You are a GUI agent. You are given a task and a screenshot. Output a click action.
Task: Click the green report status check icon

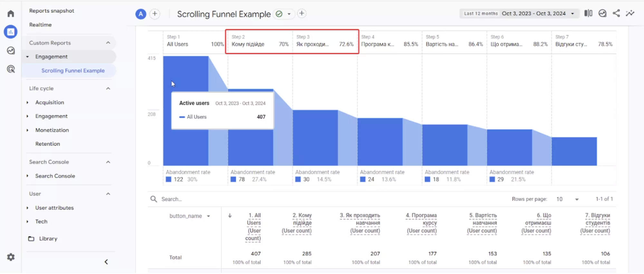[279, 14]
